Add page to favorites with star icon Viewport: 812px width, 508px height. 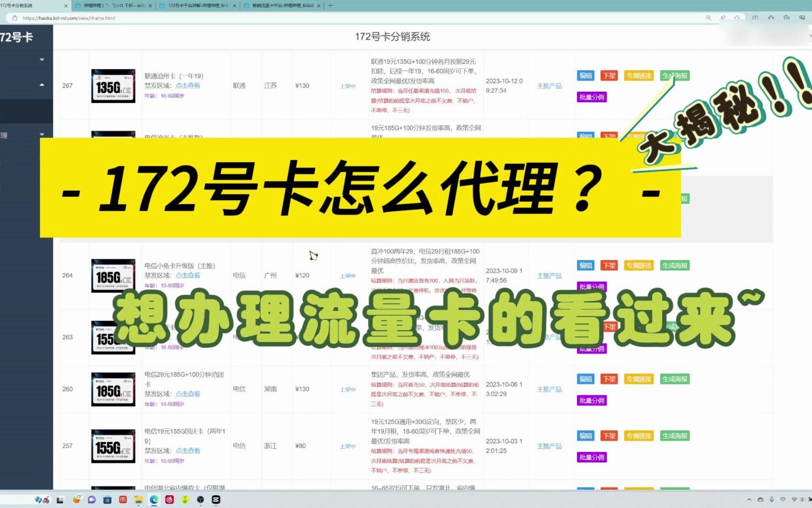[x=737, y=18]
